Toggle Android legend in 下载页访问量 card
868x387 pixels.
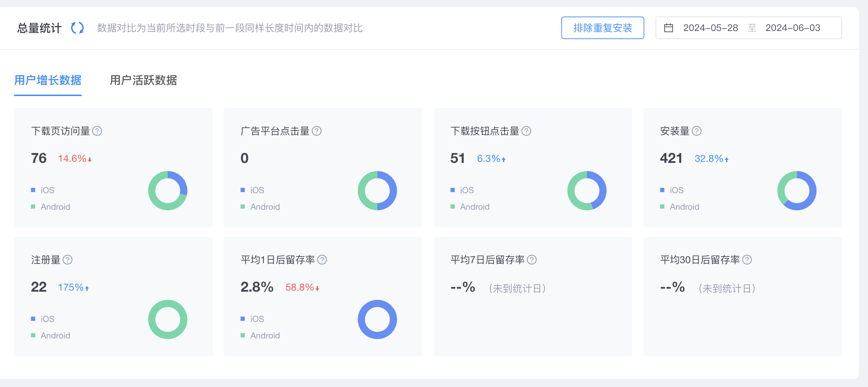coord(51,207)
